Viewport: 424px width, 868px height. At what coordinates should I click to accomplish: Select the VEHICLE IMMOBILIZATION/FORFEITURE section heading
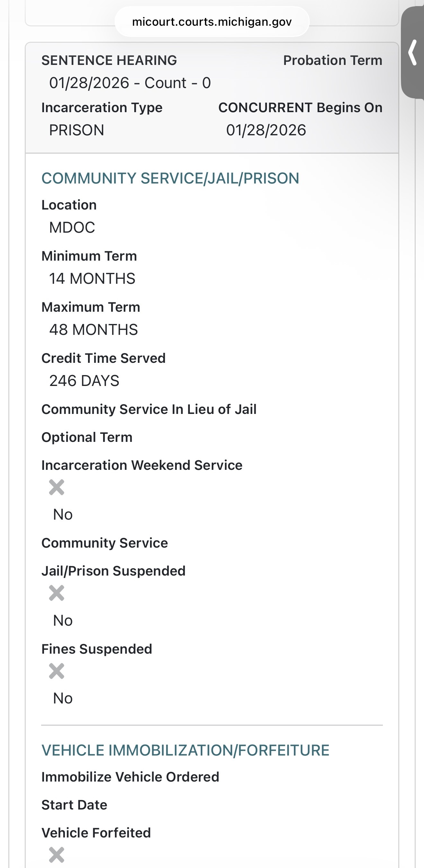click(x=185, y=750)
